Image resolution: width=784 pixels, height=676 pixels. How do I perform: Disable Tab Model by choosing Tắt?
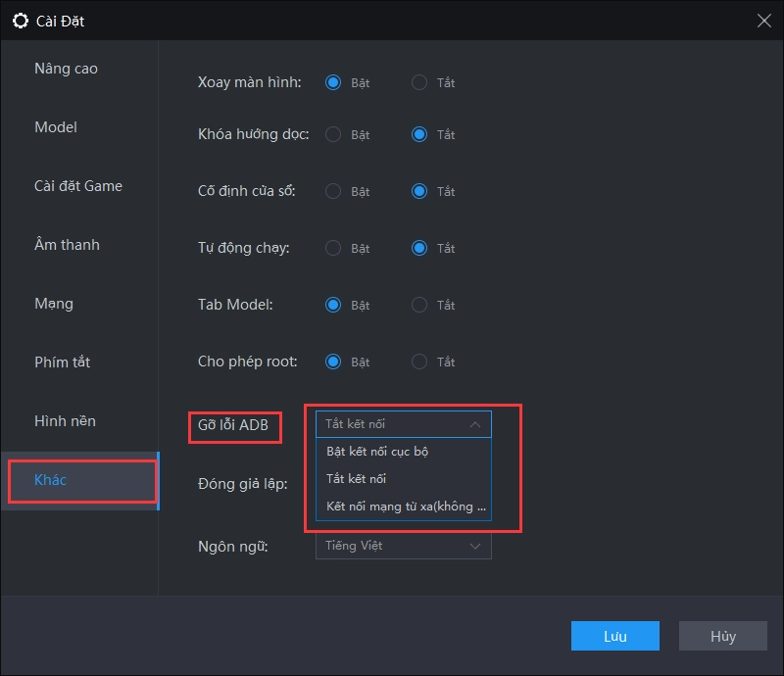click(x=419, y=305)
